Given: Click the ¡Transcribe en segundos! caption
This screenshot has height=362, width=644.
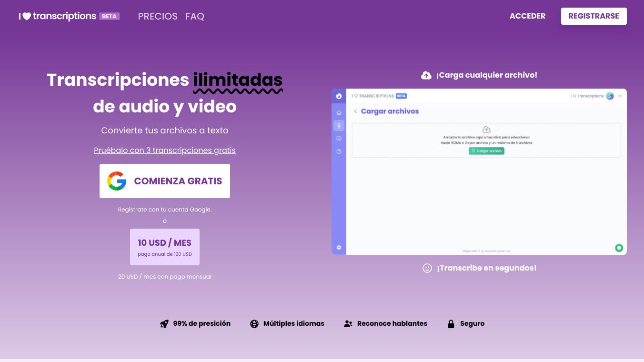Looking at the screenshot, I should pos(486,268).
